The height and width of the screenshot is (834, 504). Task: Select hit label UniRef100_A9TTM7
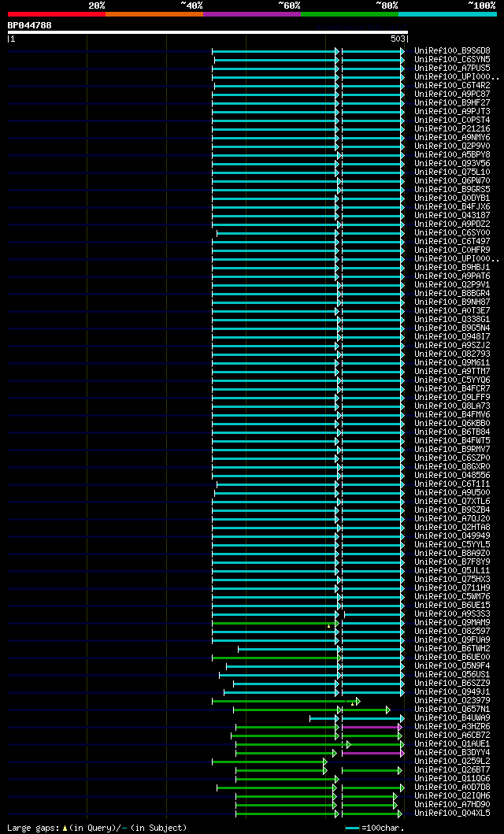coord(453,371)
